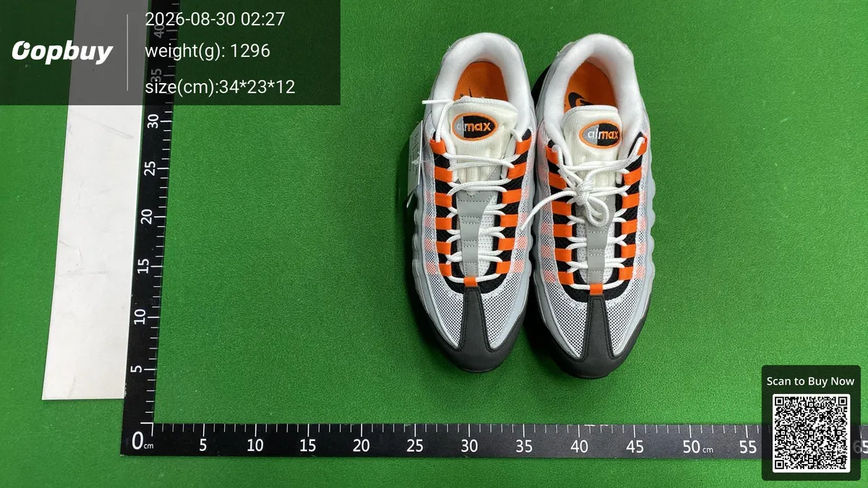Click the size(cm):34*23*12 text
This screenshot has width=868, height=488.
[x=220, y=87]
